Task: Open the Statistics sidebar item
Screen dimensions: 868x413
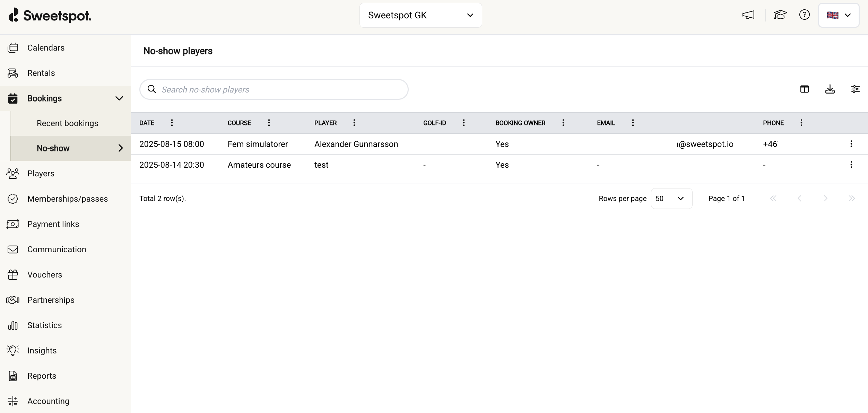Action: pyautogui.click(x=44, y=325)
